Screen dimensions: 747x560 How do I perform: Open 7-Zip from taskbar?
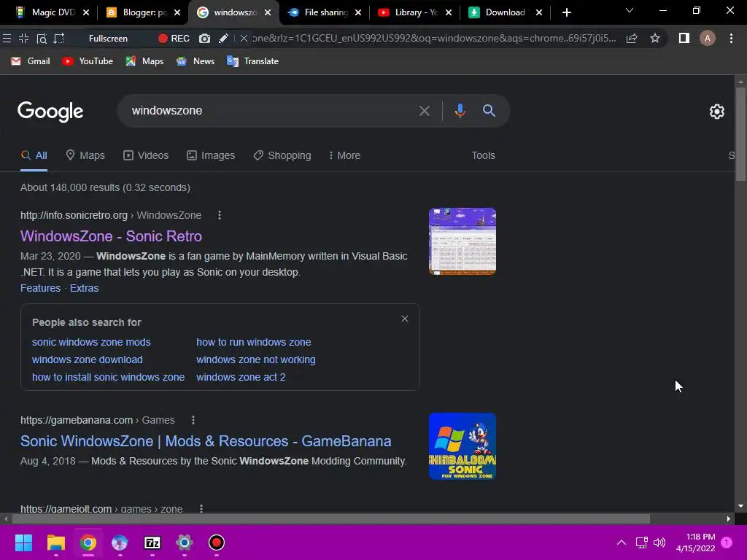152,542
